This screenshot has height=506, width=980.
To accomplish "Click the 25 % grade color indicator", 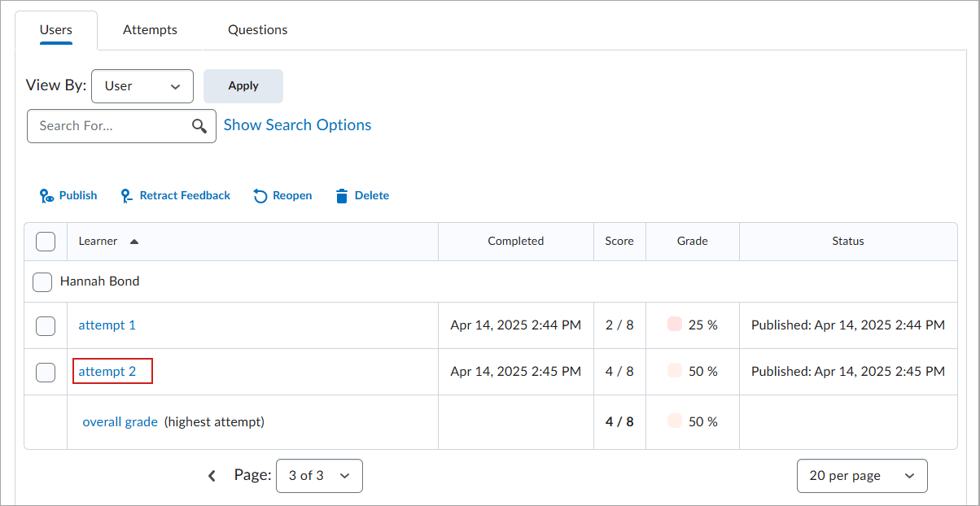I will (674, 325).
